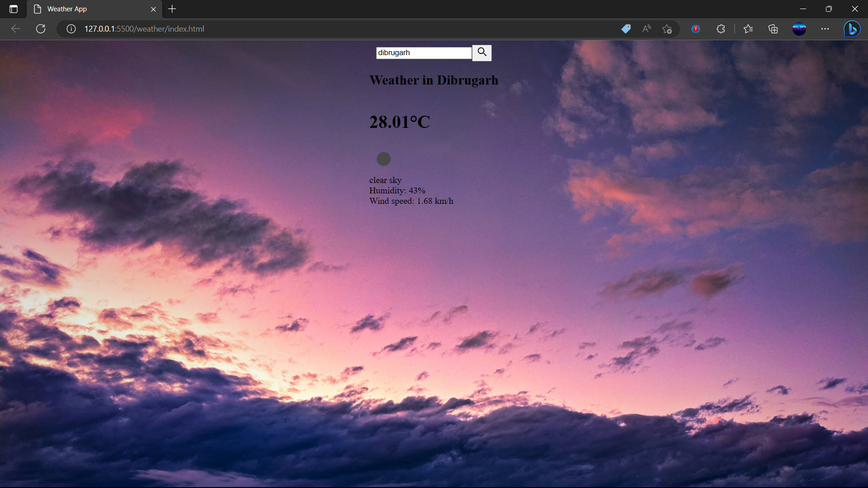The image size is (868, 488).
Task: Click the Humidity: 43% text
Action: [x=397, y=191]
